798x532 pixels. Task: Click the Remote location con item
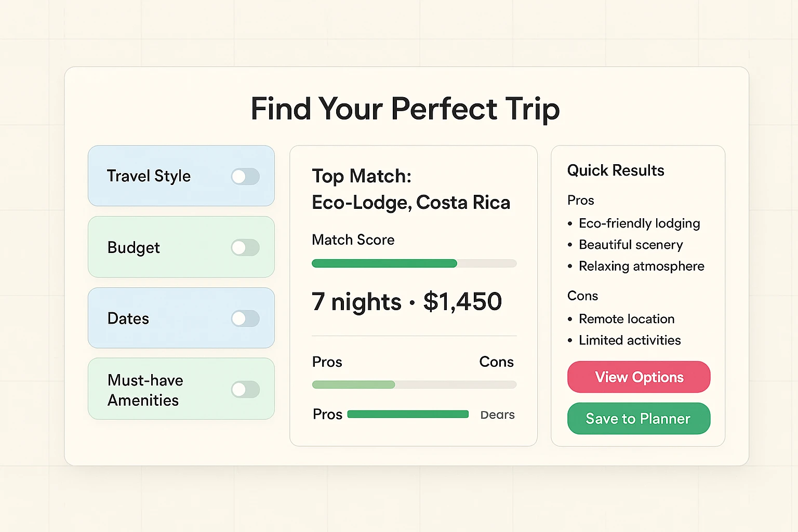point(627,319)
